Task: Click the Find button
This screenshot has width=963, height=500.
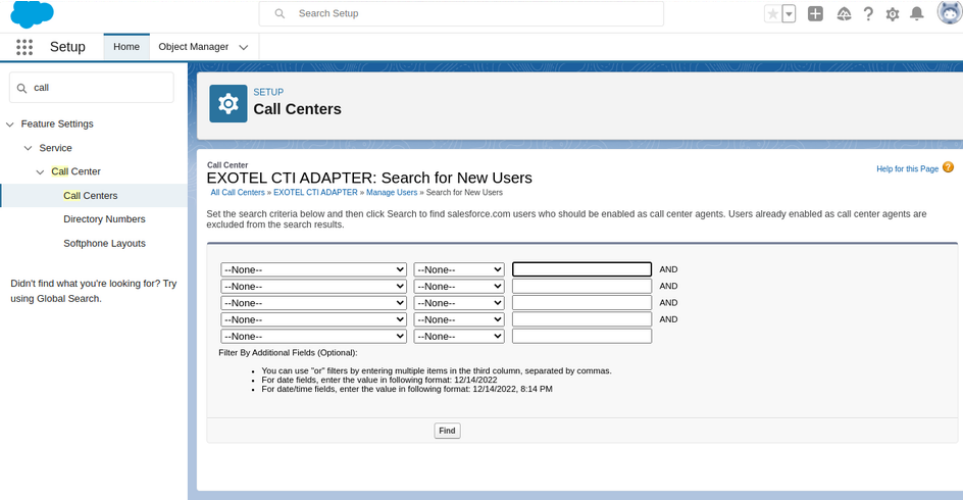Action: tap(447, 431)
